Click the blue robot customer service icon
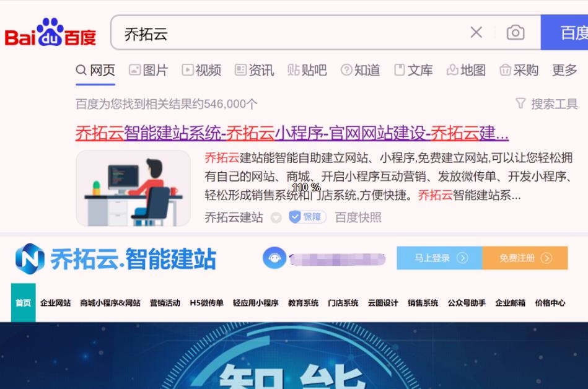The image size is (588, 389). pyautogui.click(x=274, y=258)
